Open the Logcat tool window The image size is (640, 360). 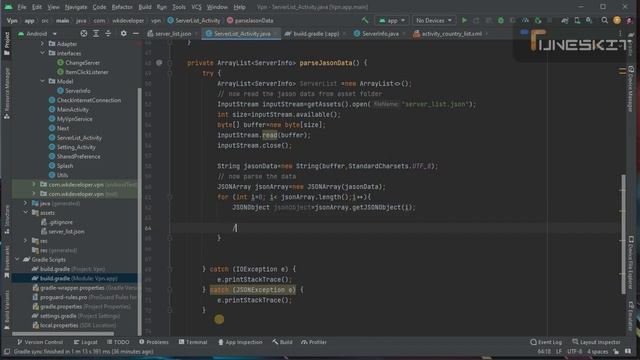85,342
